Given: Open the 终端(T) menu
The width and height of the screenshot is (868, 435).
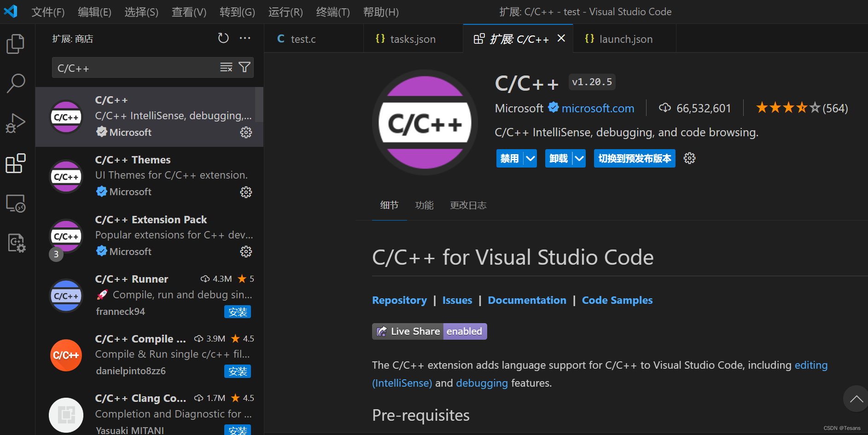Looking at the screenshot, I should click(333, 12).
